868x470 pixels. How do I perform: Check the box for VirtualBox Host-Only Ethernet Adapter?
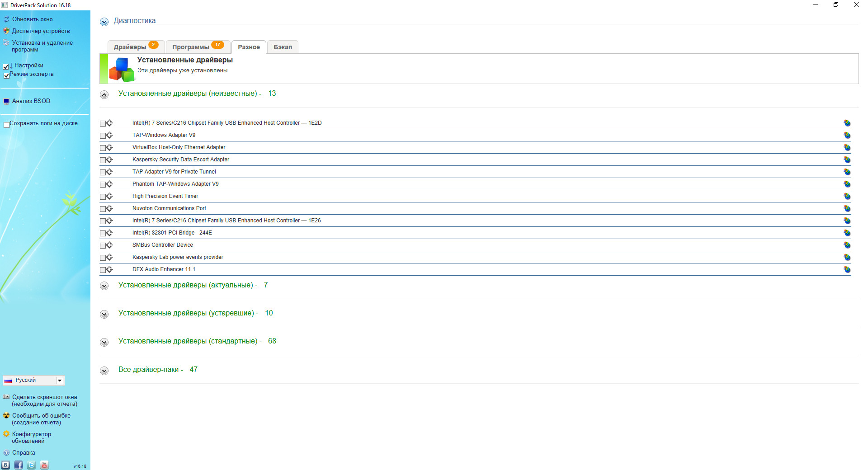[103, 148]
